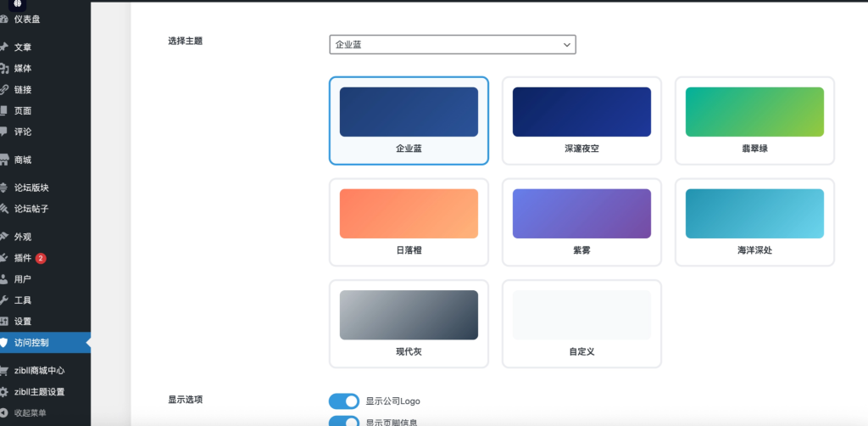Toggle the 显示公司Logo switch
868x426 pixels.
(x=344, y=401)
